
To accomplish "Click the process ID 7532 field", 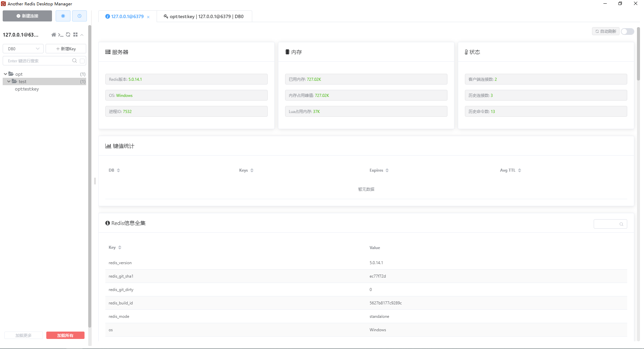I will click(186, 111).
